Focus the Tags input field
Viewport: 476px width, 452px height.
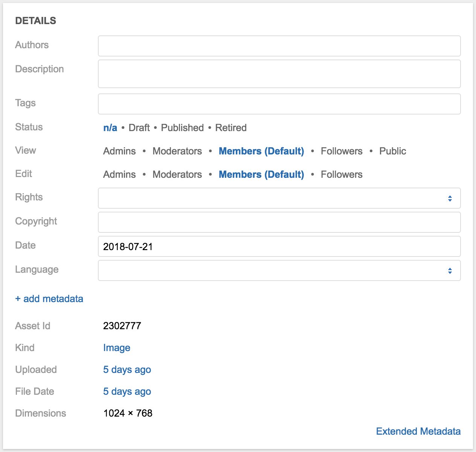tap(279, 104)
